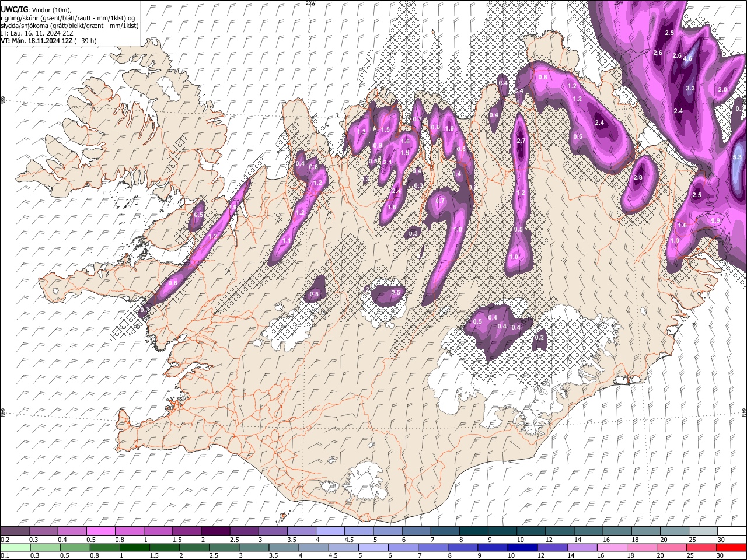
Task: Click the '0.2' value over the glacier area
Action: (x=540, y=338)
